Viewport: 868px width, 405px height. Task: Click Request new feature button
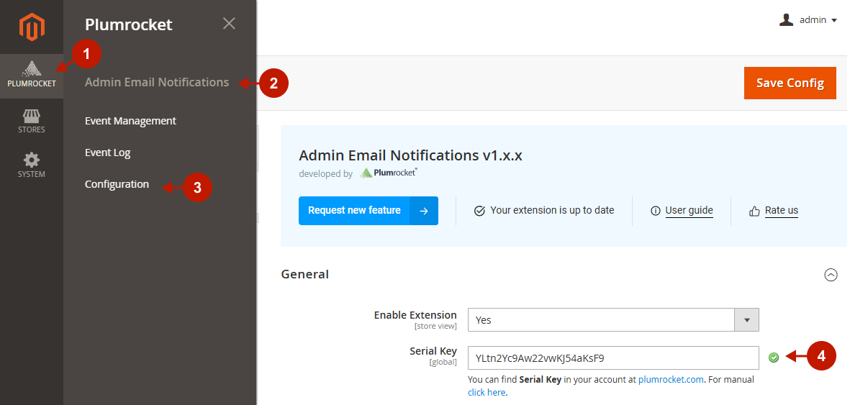(x=368, y=211)
